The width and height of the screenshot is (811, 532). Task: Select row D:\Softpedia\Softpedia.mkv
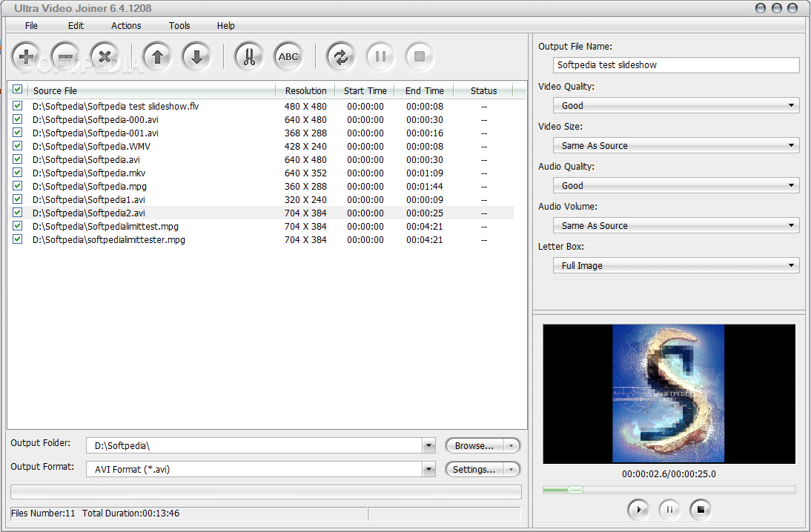pyautogui.click(x=261, y=173)
